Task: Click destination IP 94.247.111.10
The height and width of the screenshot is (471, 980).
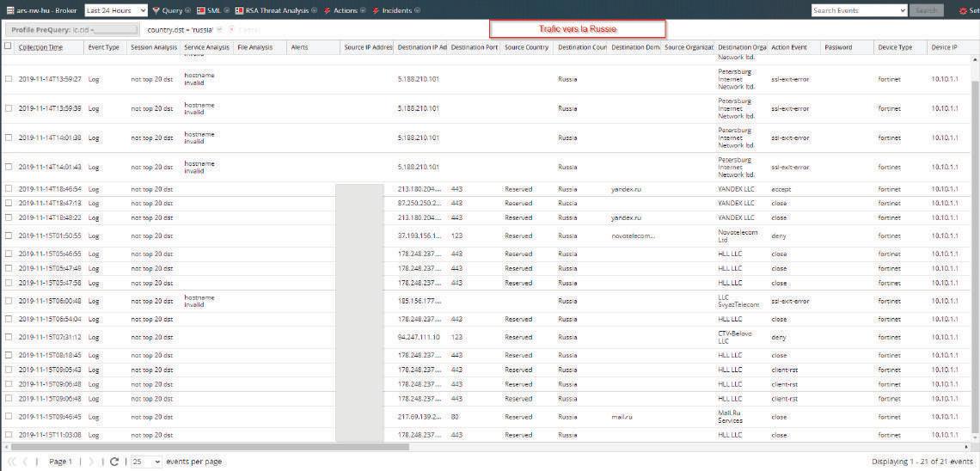Action: point(419,337)
